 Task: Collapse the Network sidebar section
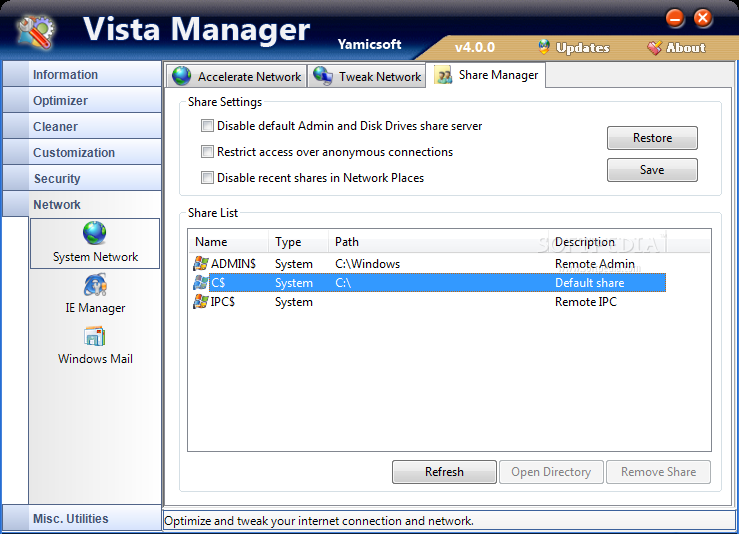point(82,204)
